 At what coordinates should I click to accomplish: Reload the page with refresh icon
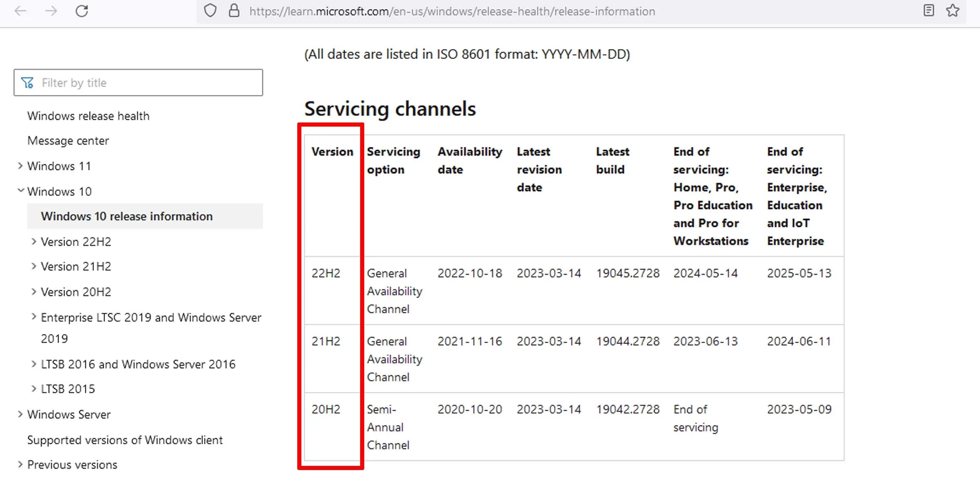pyautogui.click(x=82, y=11)
